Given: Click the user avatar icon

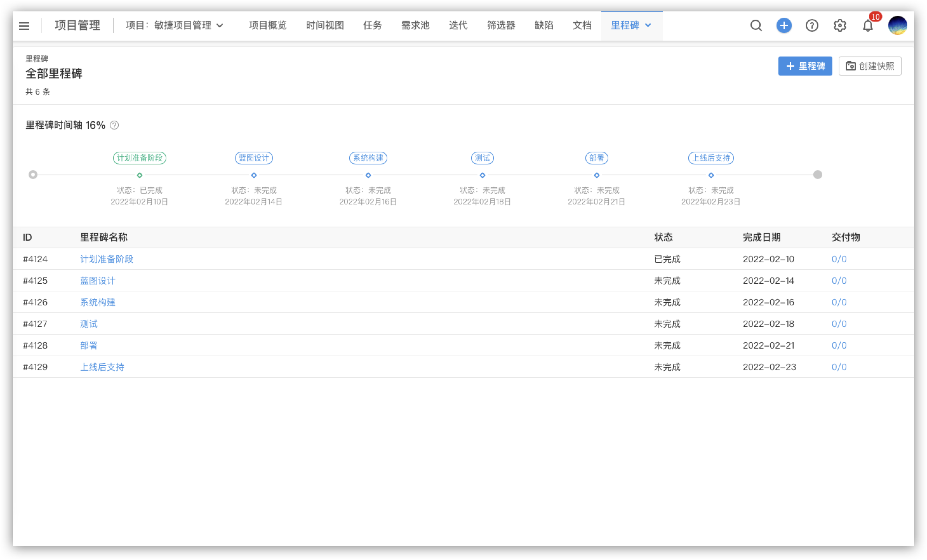Looking at the screenshot, I should tap(897, 26).
